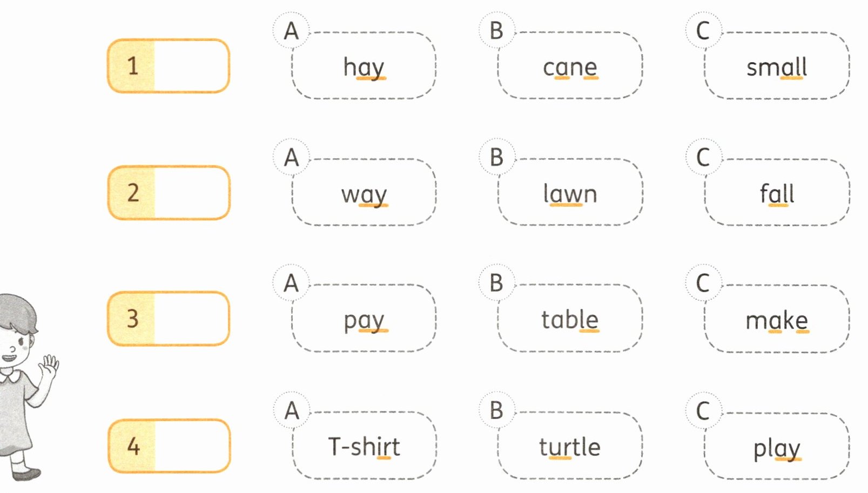Select the word "T-shirt"
Image resolution: width=868 pixels, height=493 pixels.
(364, 447)
